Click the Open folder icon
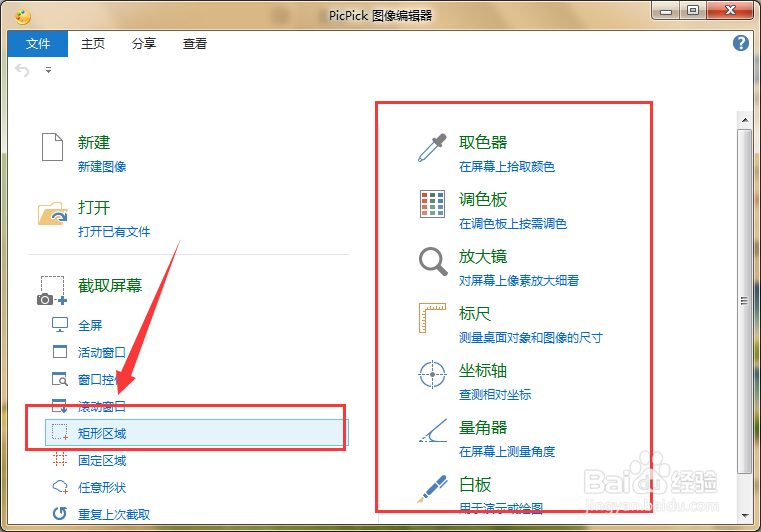 click(52, 214)
